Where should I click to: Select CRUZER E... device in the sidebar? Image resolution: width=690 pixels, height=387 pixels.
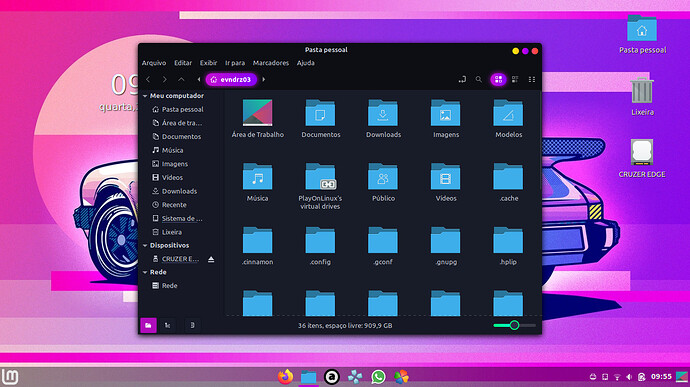click(x=176, y=259)
